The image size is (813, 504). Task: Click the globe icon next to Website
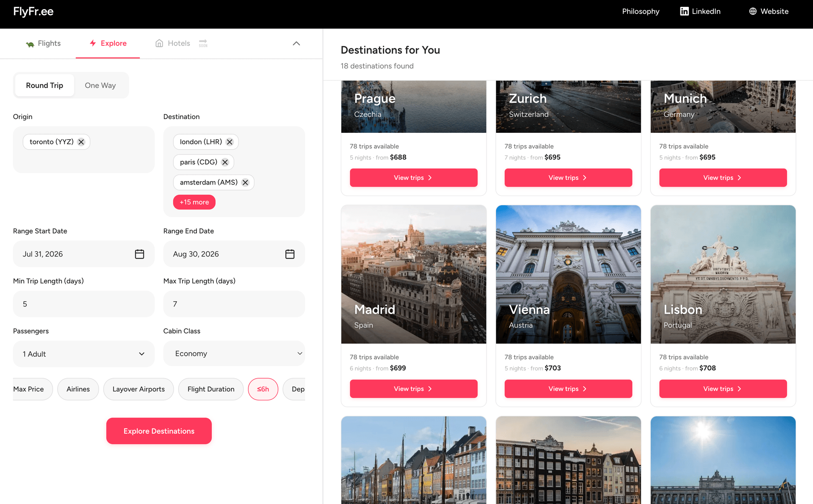[753, 11]
